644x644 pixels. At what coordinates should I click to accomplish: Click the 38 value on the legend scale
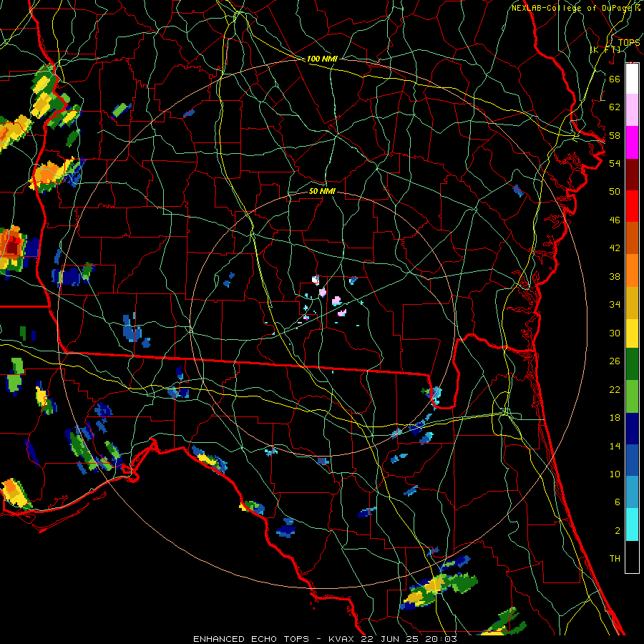tap(615, 276)
